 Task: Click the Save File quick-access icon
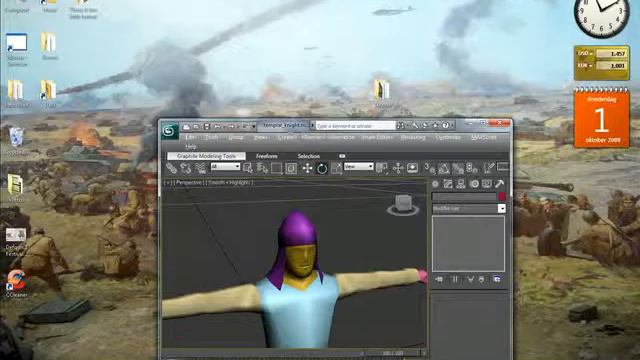[207, 127]
